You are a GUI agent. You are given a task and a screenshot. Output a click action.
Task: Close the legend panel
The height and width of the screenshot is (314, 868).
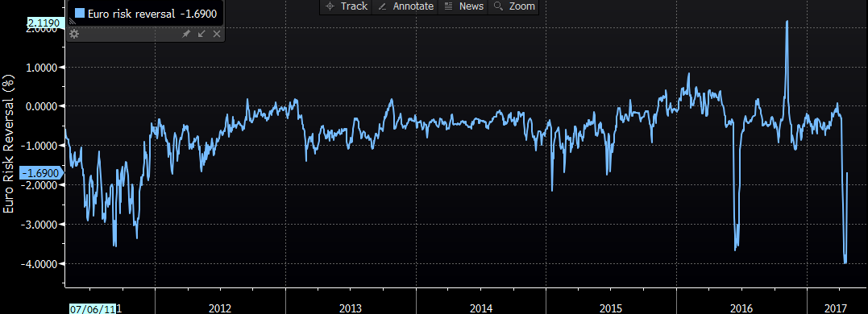pyautogui.click(x=217, y=35)
